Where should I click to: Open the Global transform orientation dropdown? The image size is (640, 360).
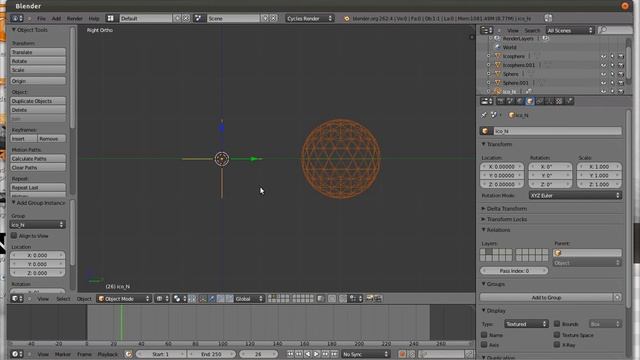(249, 299)
